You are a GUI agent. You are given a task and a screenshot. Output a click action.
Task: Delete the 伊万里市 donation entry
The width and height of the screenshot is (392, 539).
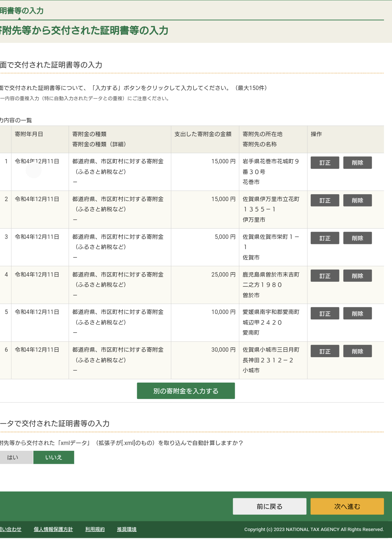coord(357,200)
